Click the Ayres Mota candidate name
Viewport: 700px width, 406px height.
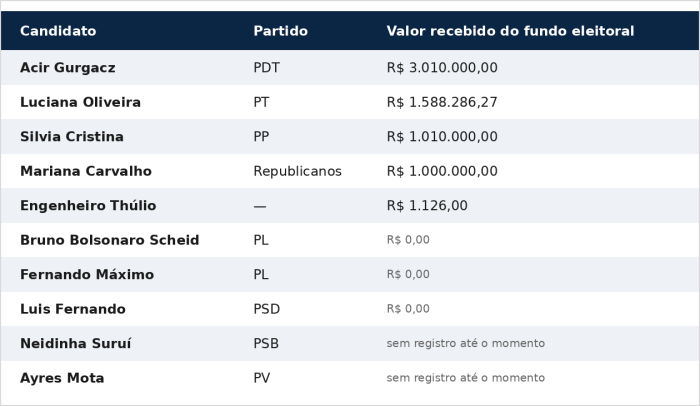coord(62,378)
